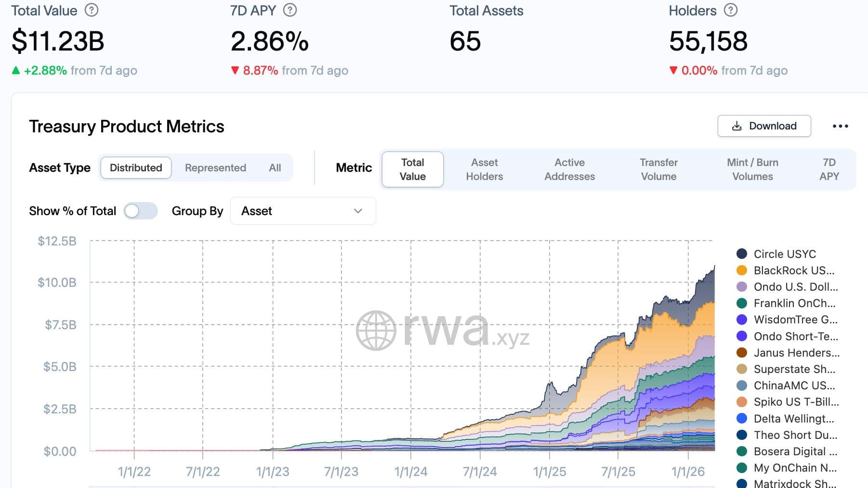Screen dimensions: 868x488
Task: Select the Represented asset type option
Action: [x=215, y=167]
